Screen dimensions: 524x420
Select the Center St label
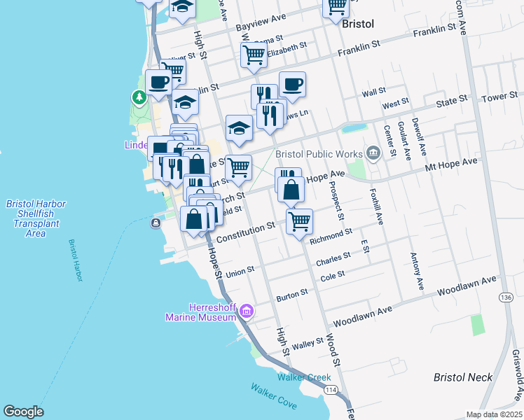click(390, 141)
